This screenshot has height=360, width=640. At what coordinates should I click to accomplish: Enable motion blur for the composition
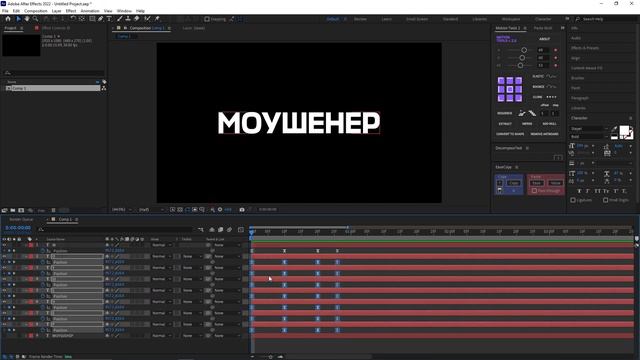tap(229, 230)
